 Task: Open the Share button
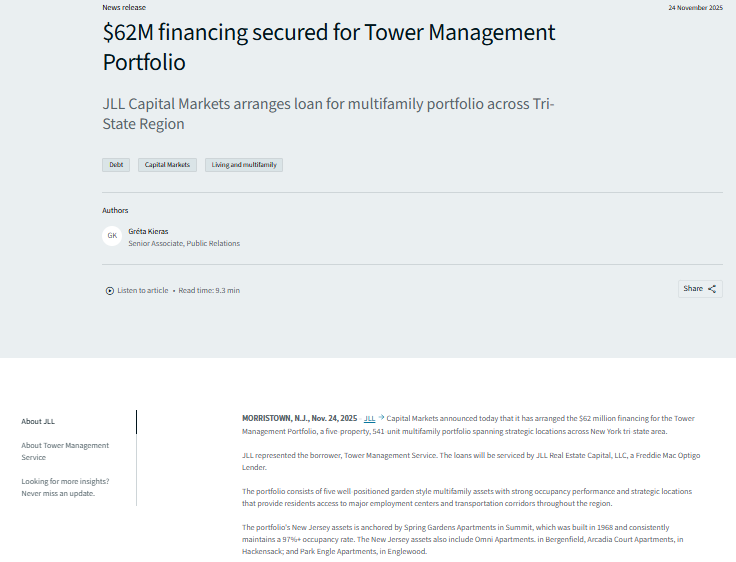(700, 289)
